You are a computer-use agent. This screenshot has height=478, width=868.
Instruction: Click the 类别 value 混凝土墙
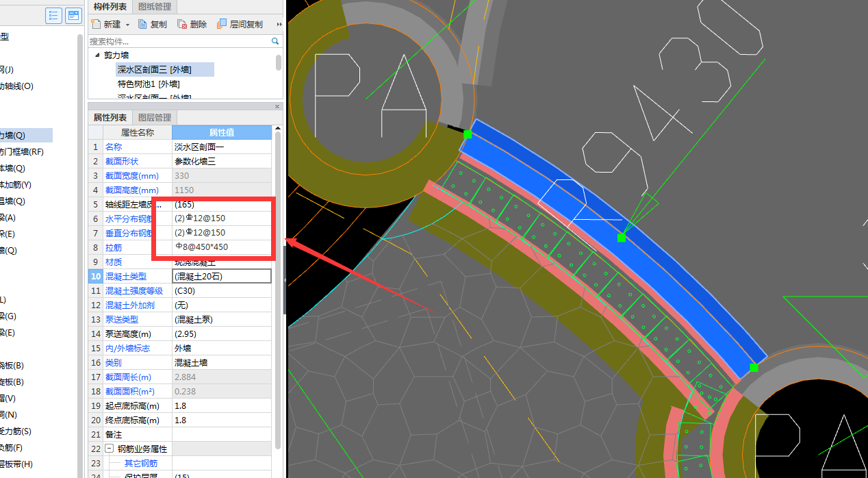tap(221, 362)
